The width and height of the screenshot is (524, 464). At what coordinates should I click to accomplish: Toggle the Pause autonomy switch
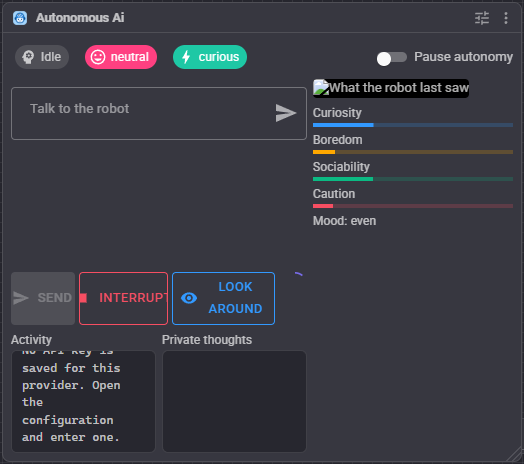click(391, 57)
